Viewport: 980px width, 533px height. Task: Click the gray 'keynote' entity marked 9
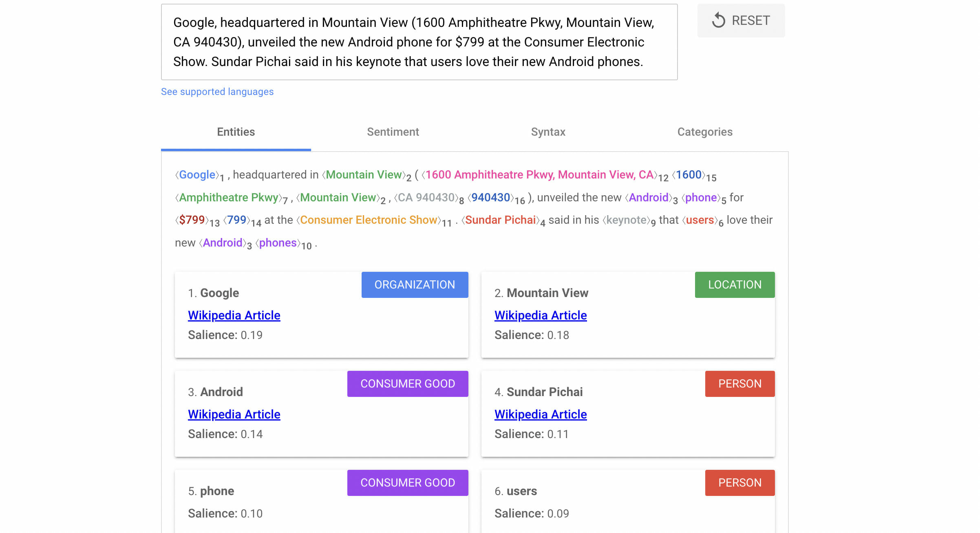tap(626, 220)
